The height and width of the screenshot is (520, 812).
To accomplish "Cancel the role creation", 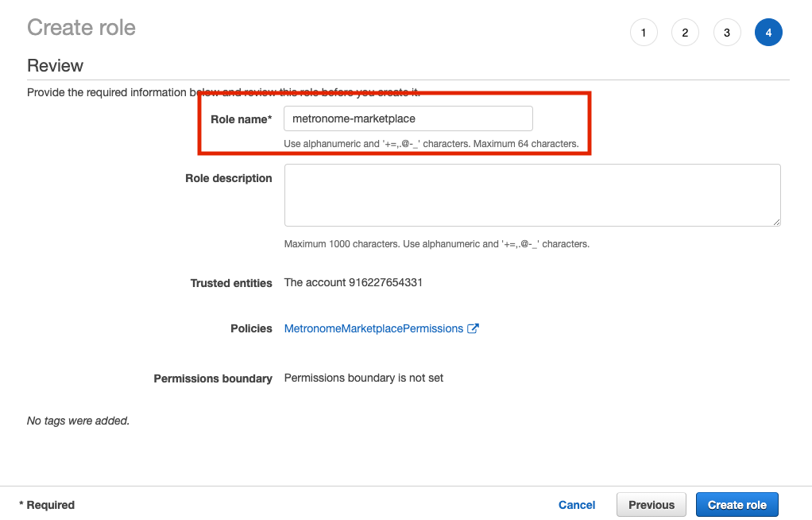I will click(x=577, y=505).
